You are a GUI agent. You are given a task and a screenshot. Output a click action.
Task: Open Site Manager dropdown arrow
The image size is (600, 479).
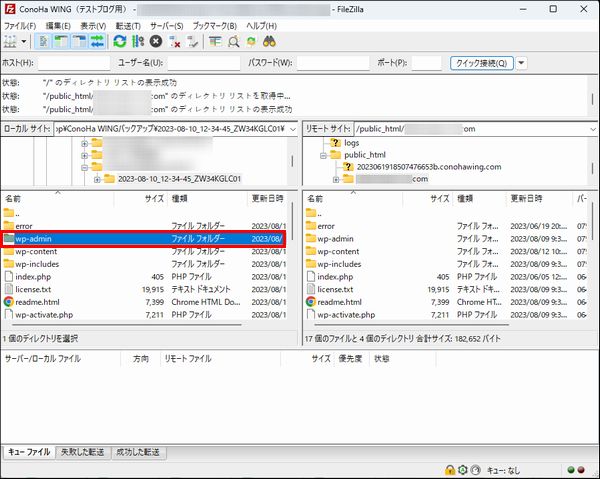24,41
